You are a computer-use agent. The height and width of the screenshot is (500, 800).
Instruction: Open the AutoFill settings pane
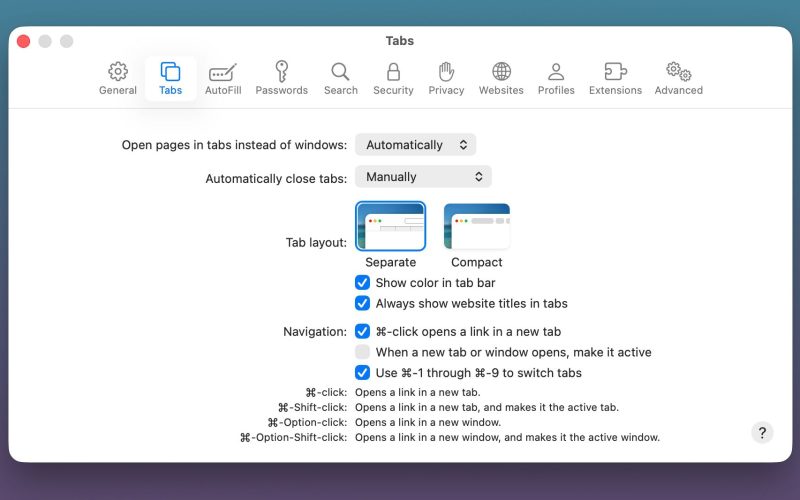coord(223,79)
